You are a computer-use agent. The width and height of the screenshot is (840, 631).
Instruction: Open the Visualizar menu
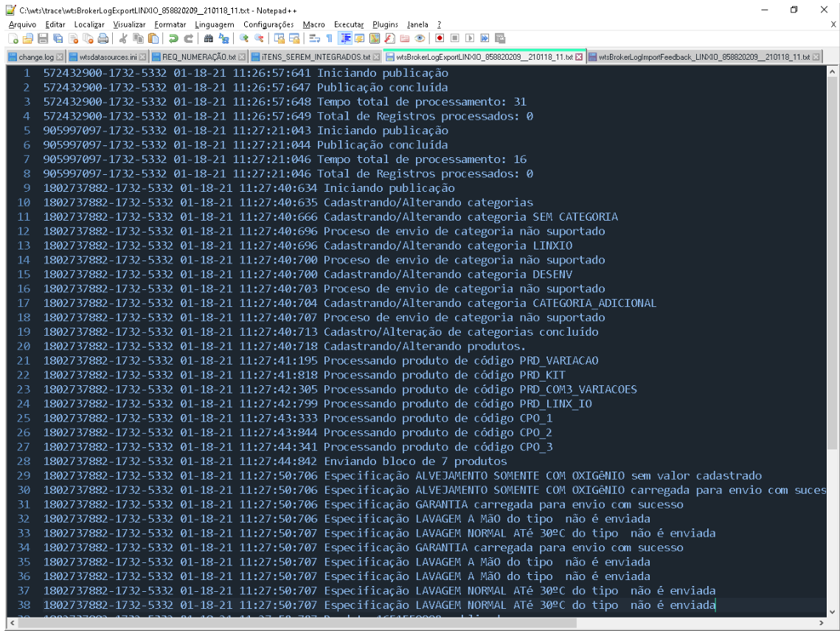click(x=129, y=24)
